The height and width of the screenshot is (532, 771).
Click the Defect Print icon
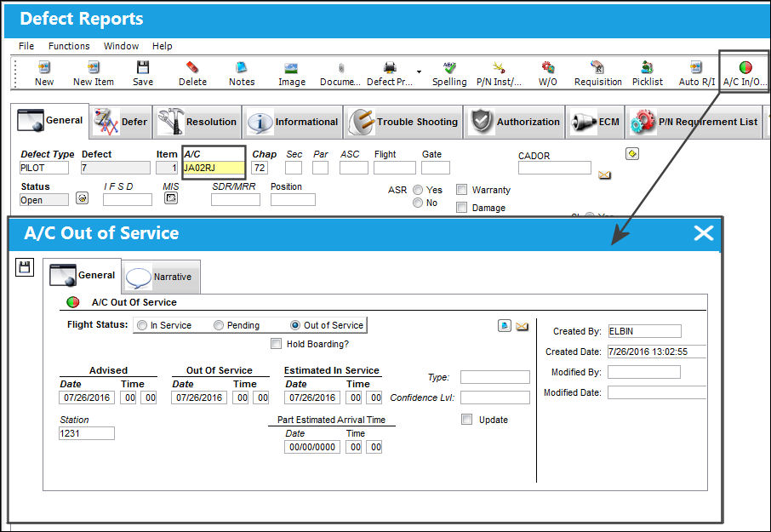[x=390, y=67]
